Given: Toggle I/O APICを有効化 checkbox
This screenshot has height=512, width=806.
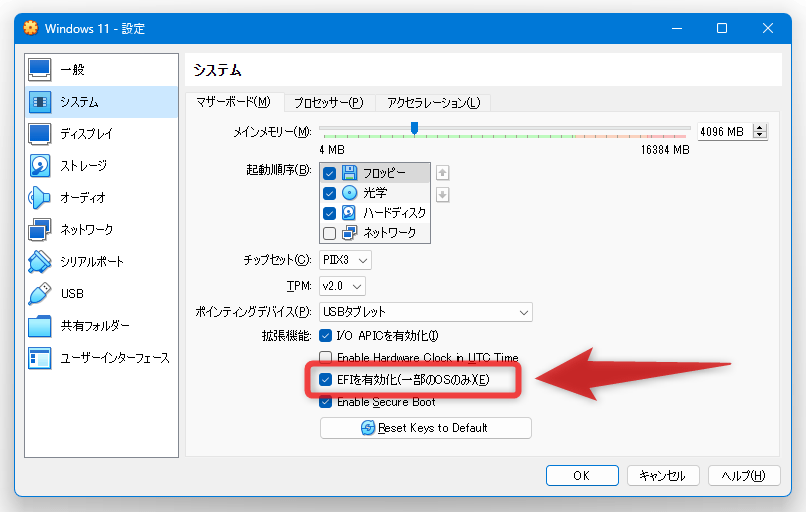Looking at the screenshot, I should click(x=325, y=336).
